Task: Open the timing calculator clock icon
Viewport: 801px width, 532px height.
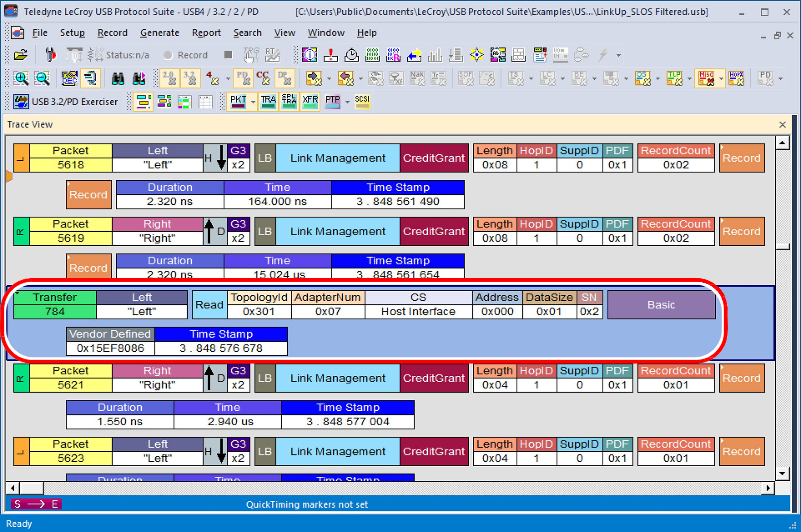Action: (351, 55)
